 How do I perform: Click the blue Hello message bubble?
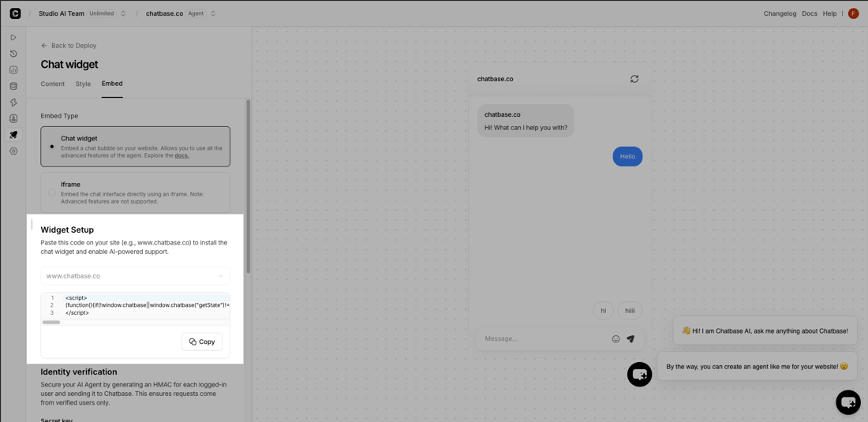click(x=628, y=156)
